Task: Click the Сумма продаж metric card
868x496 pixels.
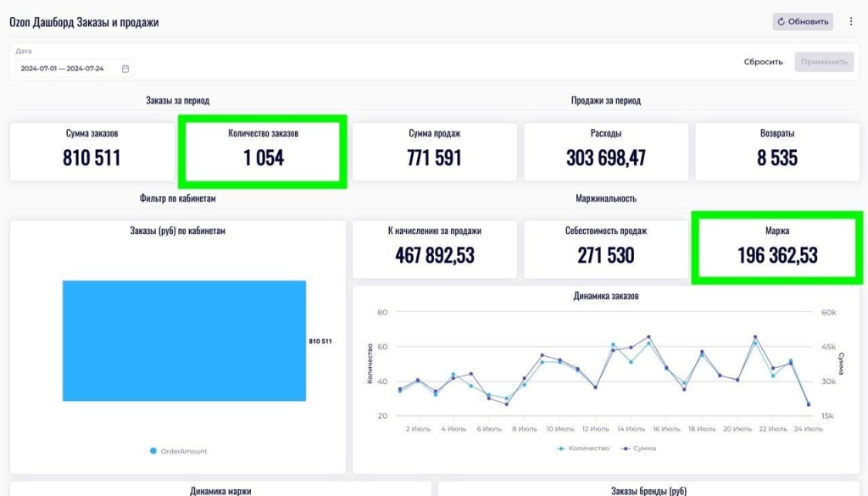Action: [434, 151]
